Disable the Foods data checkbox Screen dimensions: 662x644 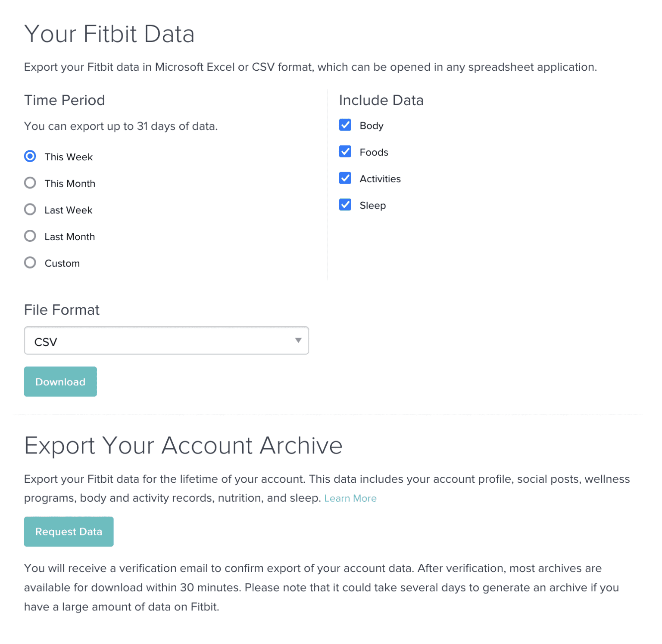coord(345,152)
